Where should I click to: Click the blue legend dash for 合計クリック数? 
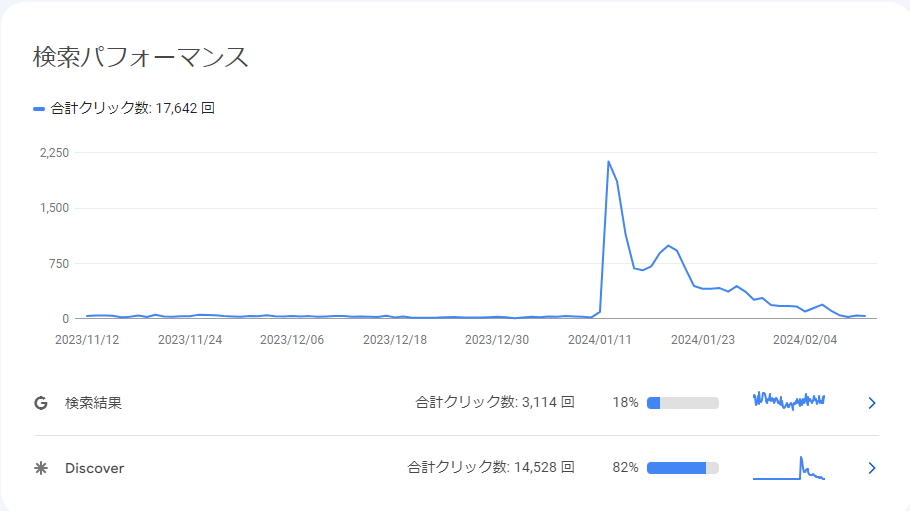[39, 109]
